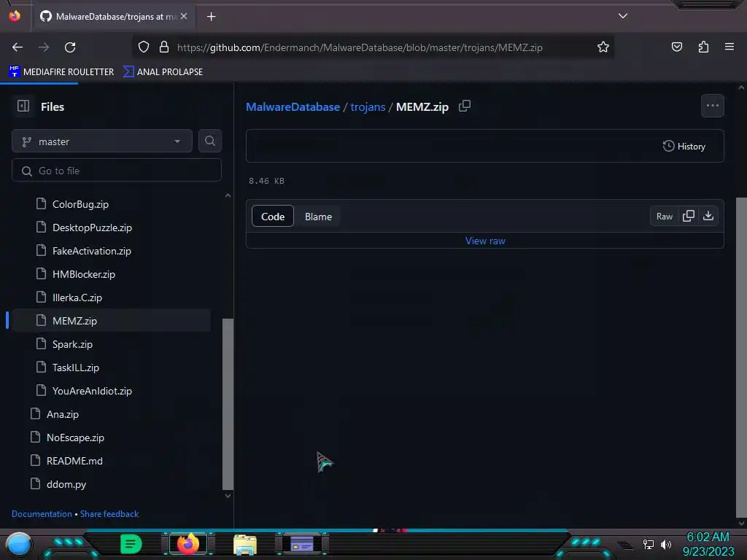Go back to the previous page

tap(18, 47)
